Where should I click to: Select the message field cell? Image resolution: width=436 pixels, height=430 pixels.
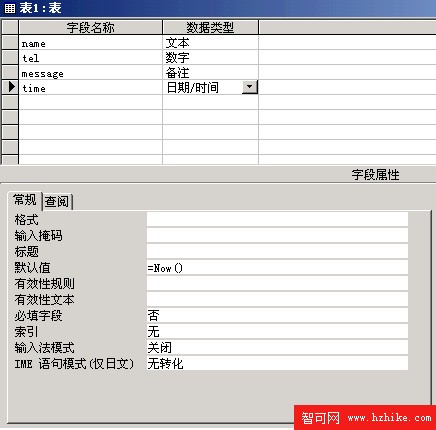[x=91, y=73]
